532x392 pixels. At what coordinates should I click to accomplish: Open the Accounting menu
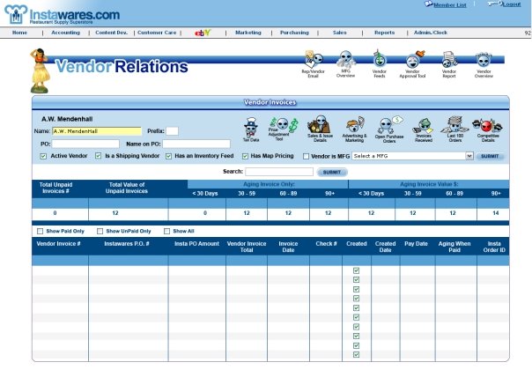[65, 32]
